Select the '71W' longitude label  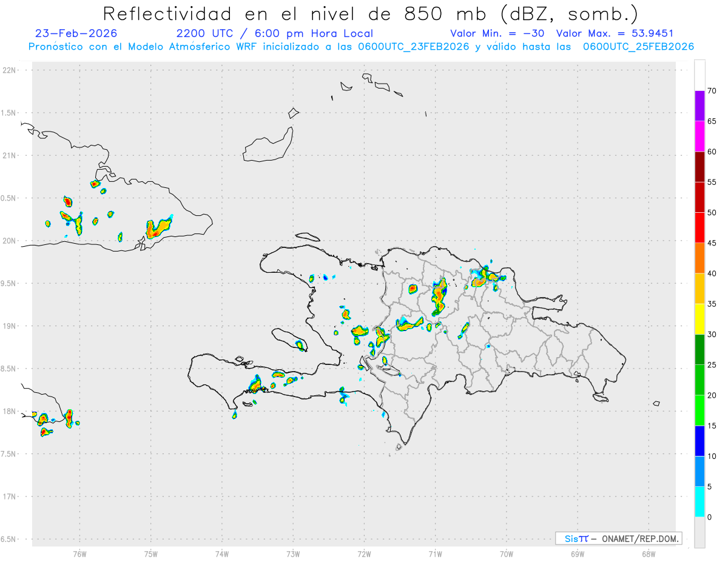435,554
